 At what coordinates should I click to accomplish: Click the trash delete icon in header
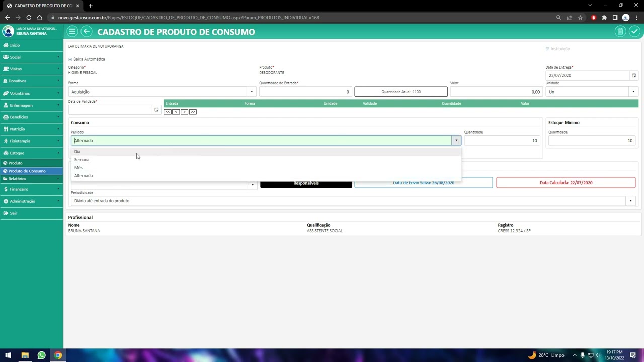(x=620, y=32)
